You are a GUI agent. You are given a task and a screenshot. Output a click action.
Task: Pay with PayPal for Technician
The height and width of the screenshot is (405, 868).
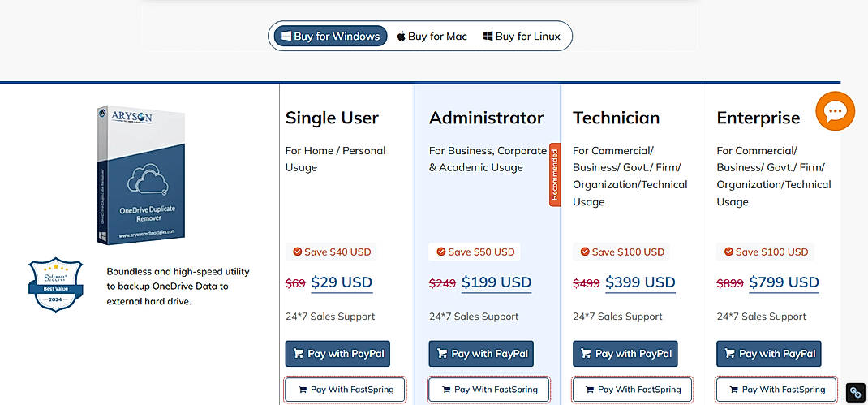point(625,354)
